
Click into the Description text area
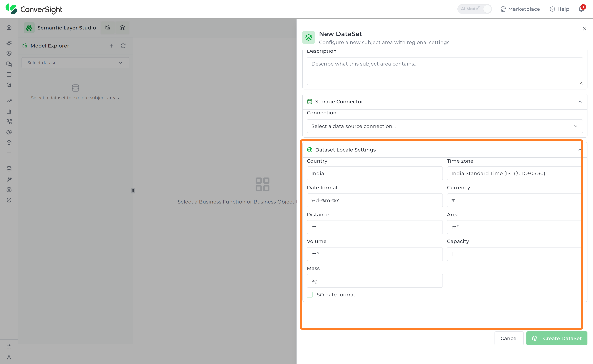tap(444, 71)
